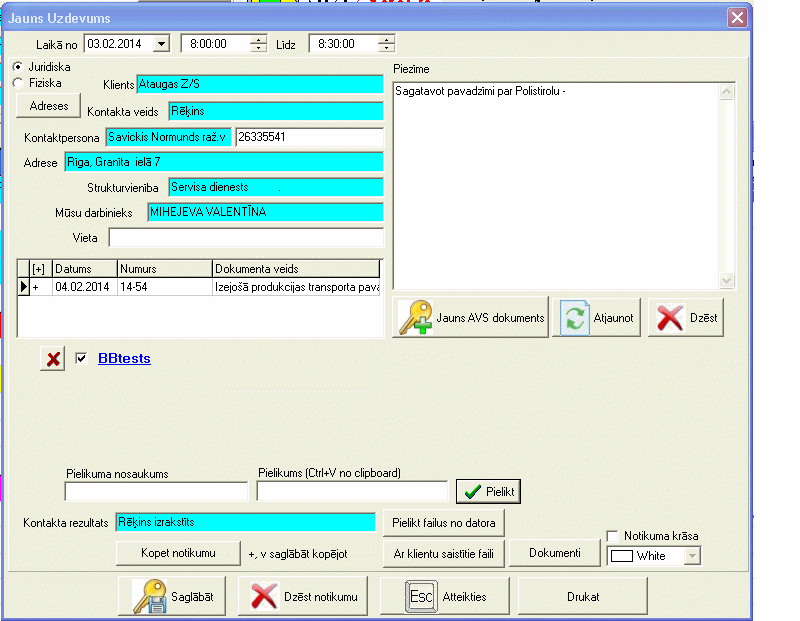800x621 pixels.
Task: Click the [+] column header in table
Action: pyautogui.click(x=39, y=268)
